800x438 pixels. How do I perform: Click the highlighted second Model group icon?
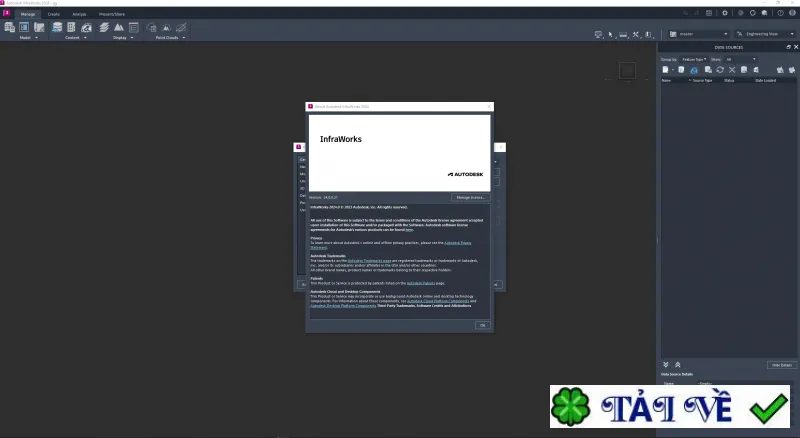point(24,28)
